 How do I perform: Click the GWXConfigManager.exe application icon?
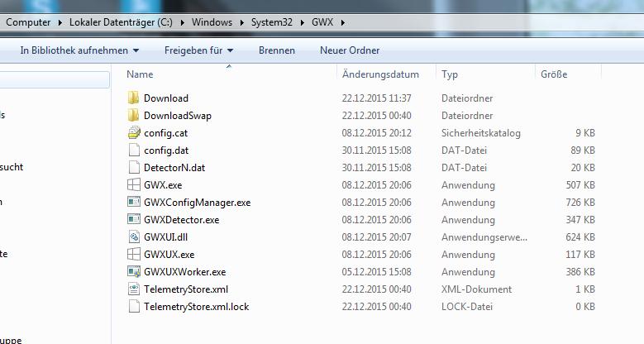134,202
